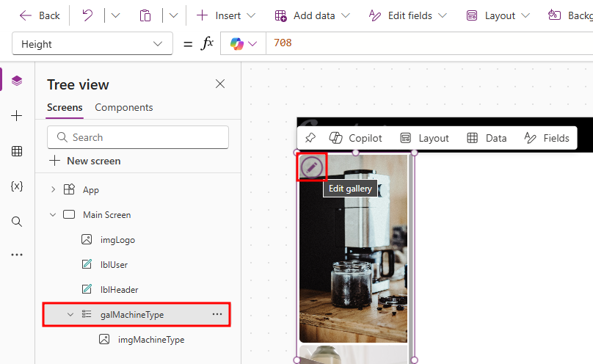Close the Tree view panel
Screen dimensions: 593x364
220,84
